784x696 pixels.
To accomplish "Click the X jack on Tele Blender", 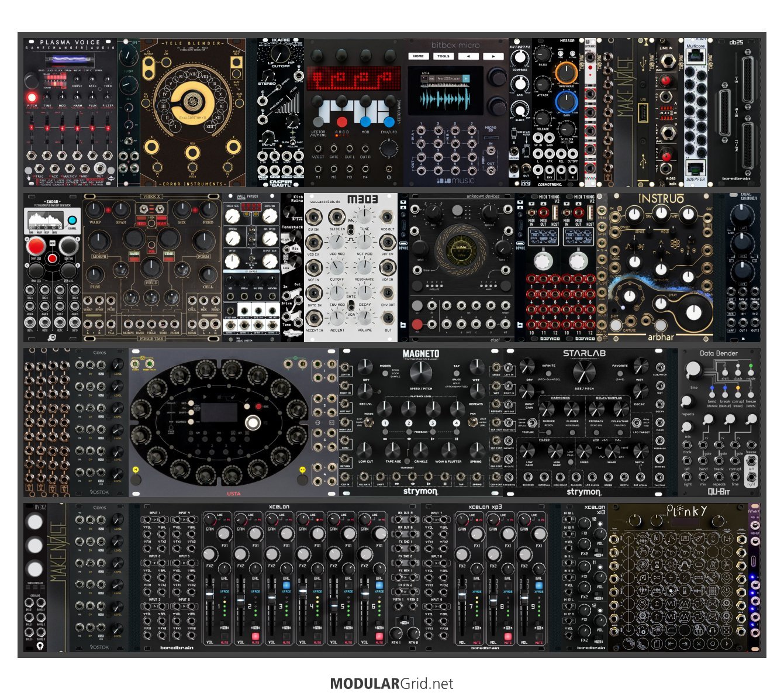I will [x=150, y=146].
